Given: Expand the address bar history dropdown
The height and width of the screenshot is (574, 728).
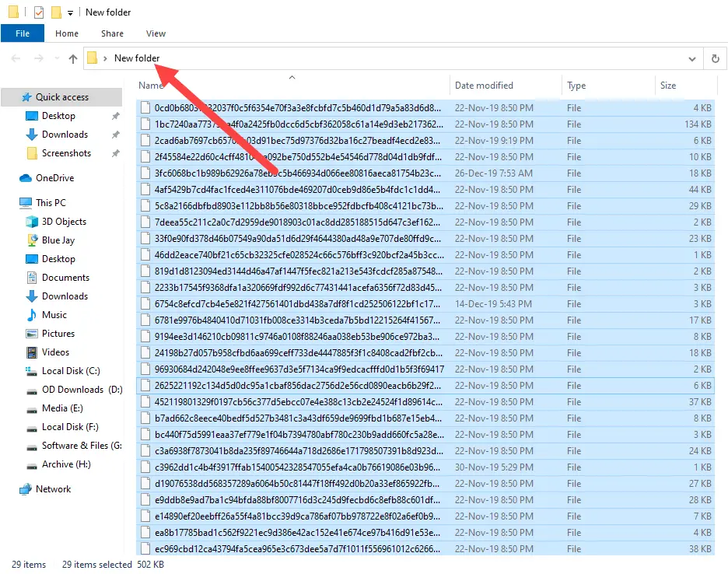Looking at the screenshot, I should coord(691,58).
